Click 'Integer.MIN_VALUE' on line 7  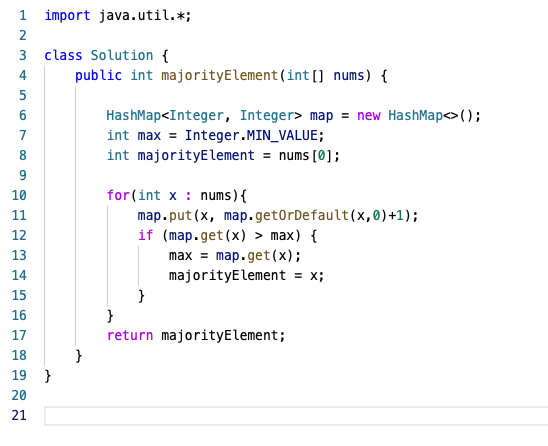(x=251, y=136)
